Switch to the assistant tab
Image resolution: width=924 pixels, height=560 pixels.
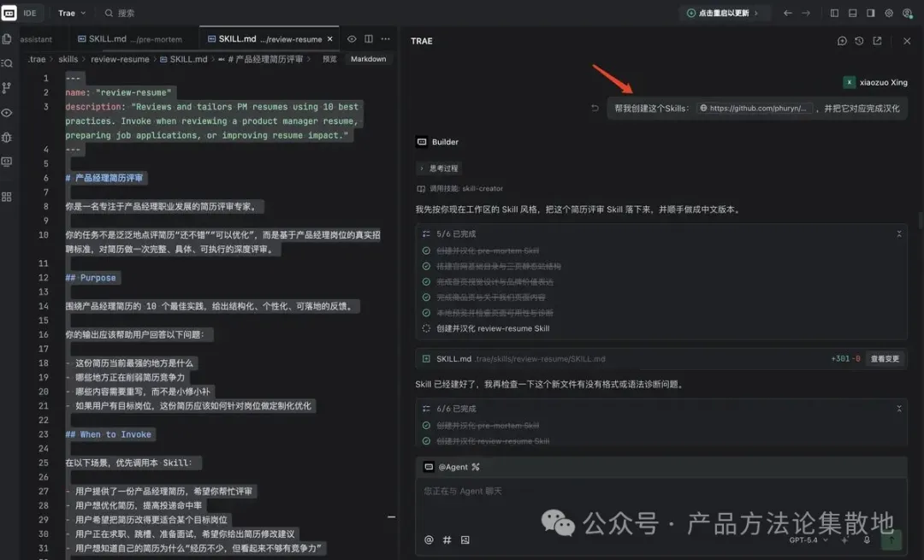pyautogui.click(x=36, y=38)
